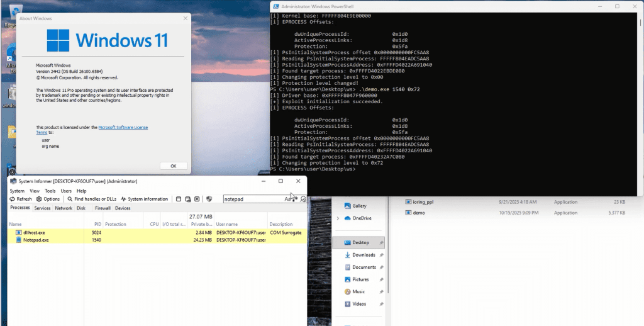This screenshot has height=326, width=644.
Task: Click the find window and thread icon
Action: [187, 199]
